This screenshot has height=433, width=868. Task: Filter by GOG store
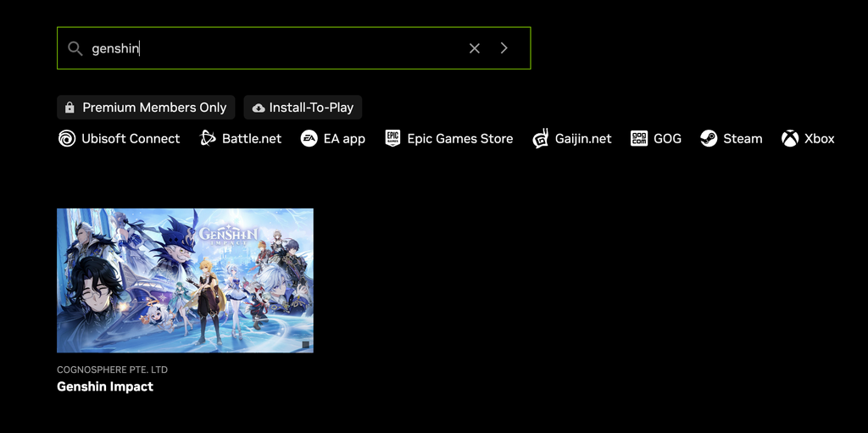(656, 138)
